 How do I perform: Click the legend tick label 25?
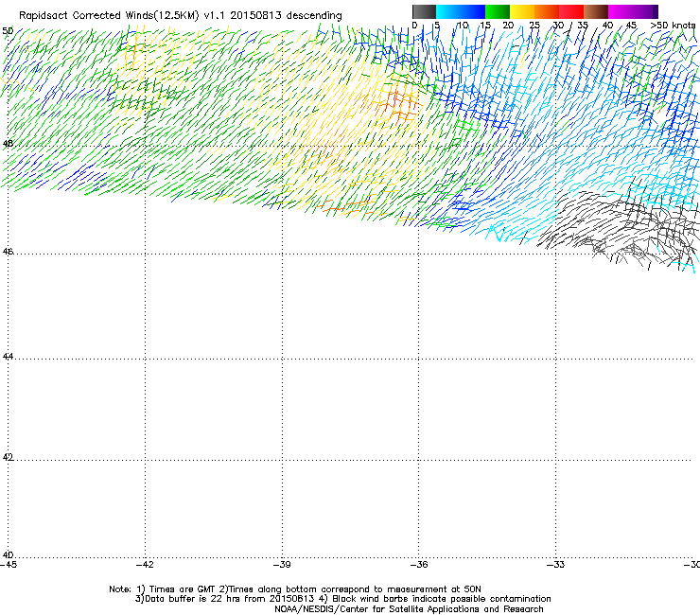(534, 26)
